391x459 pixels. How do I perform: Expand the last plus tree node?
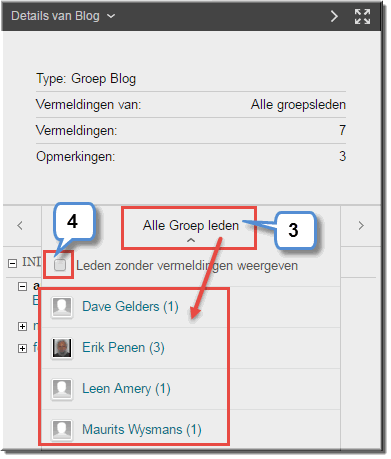click(22, 348)
